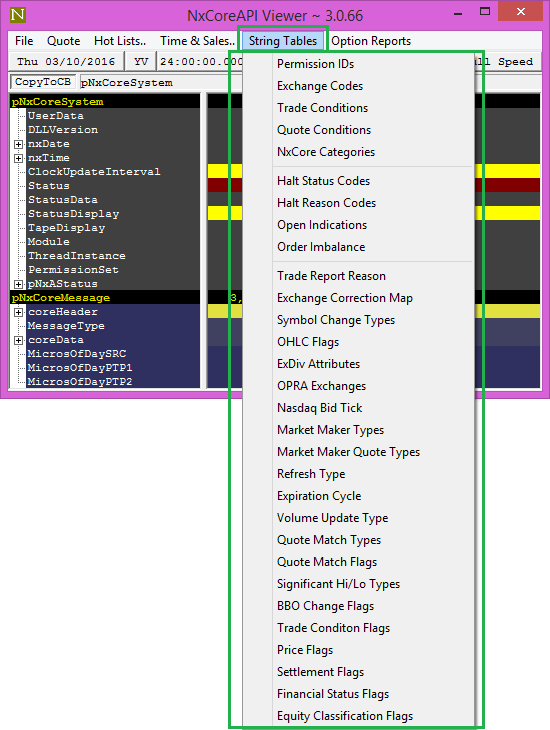Open Quote Match Flags

(327, 562)
